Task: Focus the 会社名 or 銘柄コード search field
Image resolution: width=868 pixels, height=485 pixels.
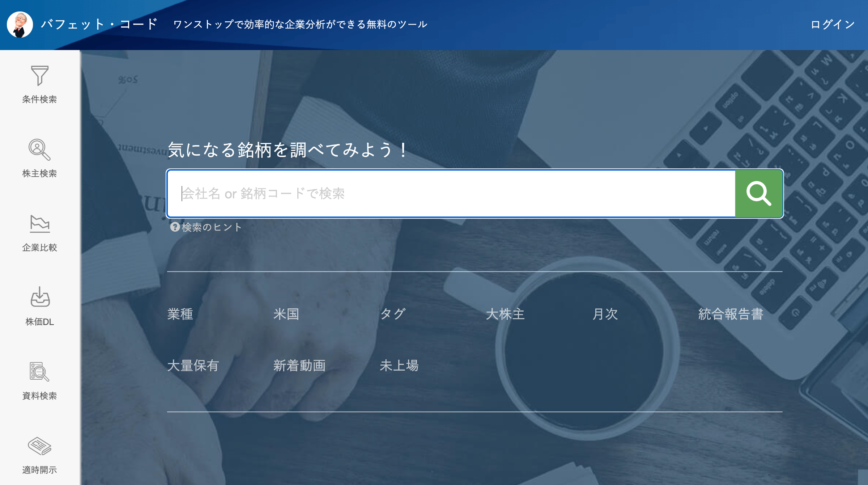Action: click(451, 194)
